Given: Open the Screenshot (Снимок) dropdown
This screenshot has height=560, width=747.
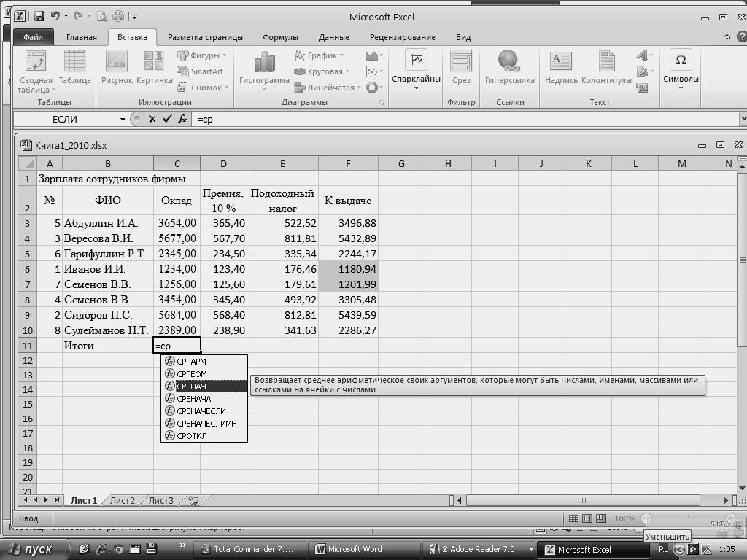Looking at the screenshot, I should coord(203,87).
